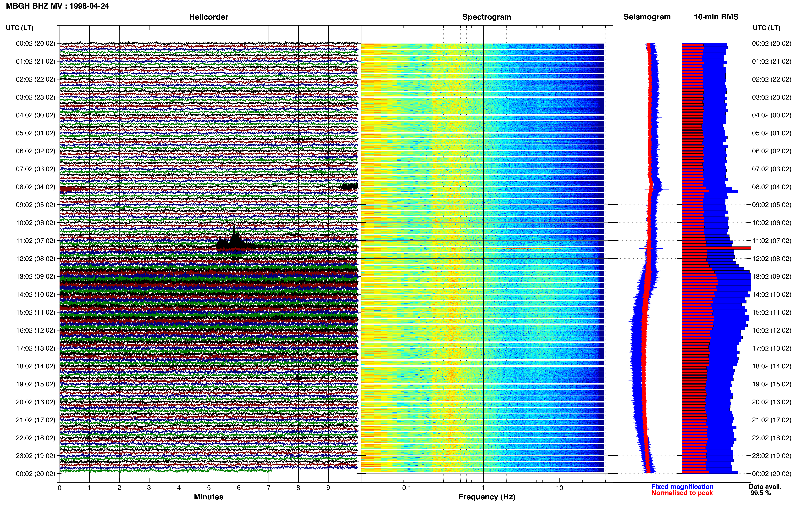Click the UTC (LT) label above the right time axis
This screenshot has width=812, height=508.
(x=766, y=28)
